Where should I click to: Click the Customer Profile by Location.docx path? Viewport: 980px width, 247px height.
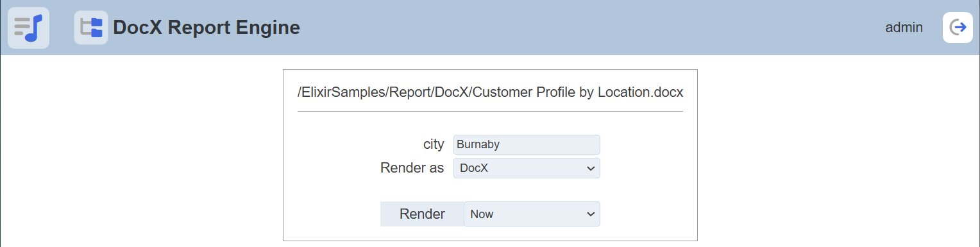pos(490,92)
